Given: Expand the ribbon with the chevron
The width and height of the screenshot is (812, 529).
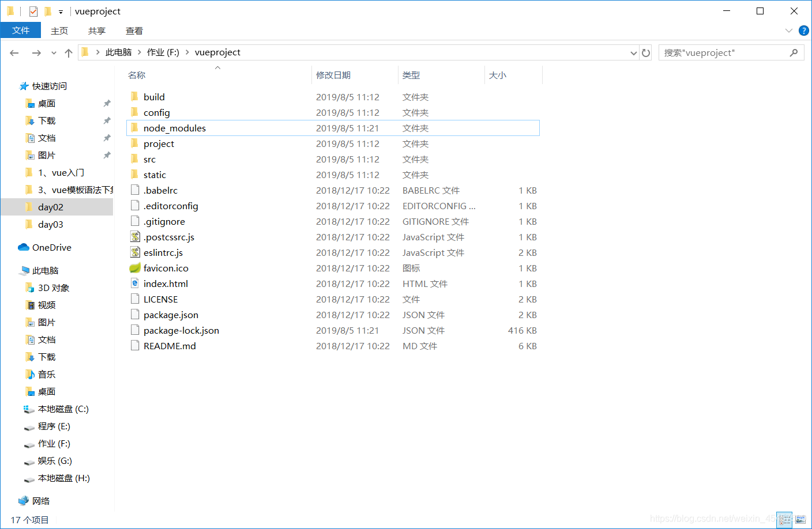Looking at the screenshot, I should click(789, 31).
